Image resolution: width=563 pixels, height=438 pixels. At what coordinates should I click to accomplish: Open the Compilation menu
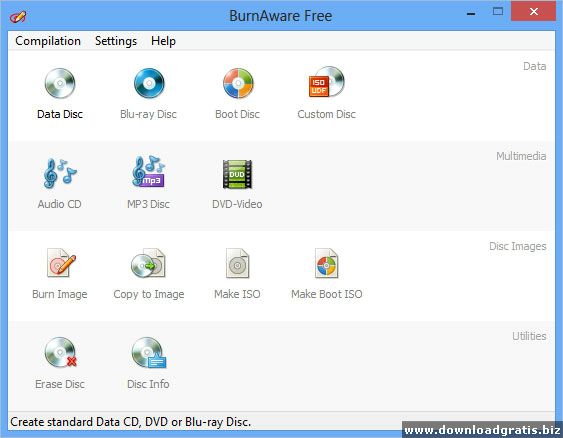point(48,41)
